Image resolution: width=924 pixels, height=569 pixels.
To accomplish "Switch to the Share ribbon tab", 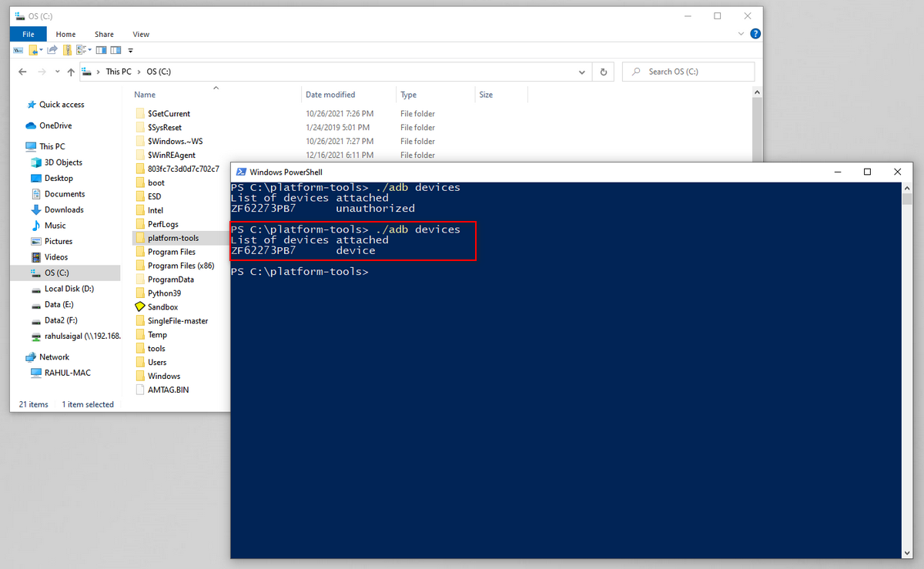I will point(104,34).
